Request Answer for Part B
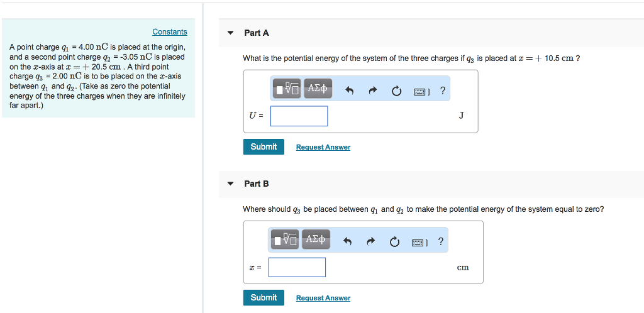644x313 pixels. pyautogui.click(x=323, y=298)
